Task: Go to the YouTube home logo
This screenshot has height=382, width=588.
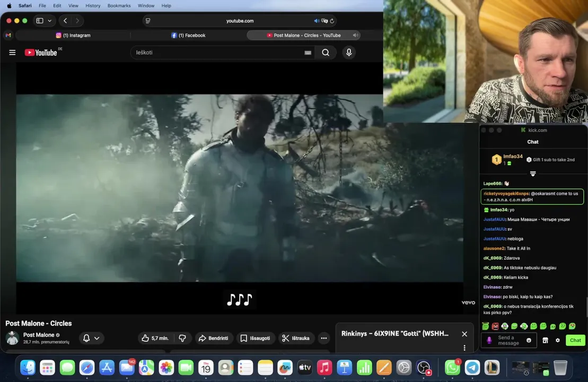Action: 41,53
